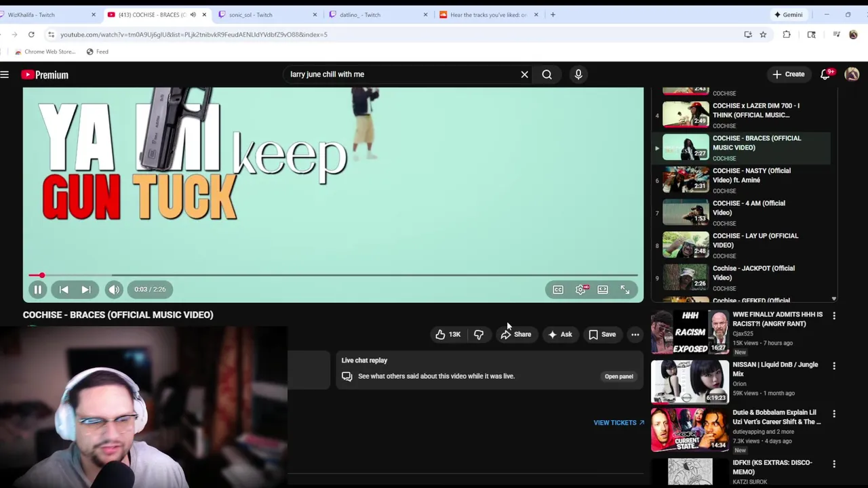Open the account avatar menu
This screenshot has height=488, width=868.
852,75
